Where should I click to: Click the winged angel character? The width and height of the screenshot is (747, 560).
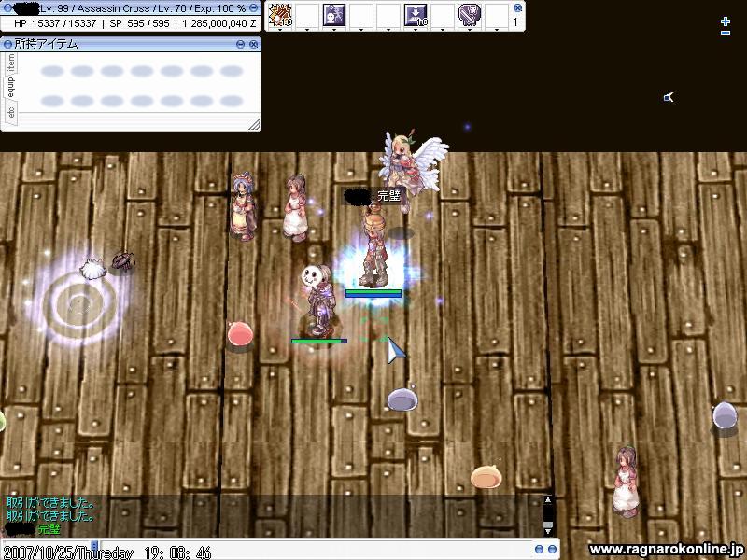(411, 166)
